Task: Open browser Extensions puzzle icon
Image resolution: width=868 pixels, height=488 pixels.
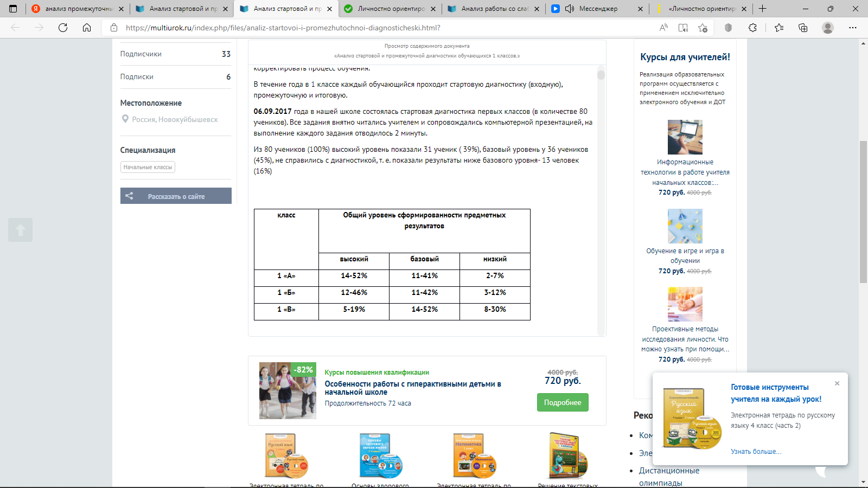Action: (x=752, y=28)
